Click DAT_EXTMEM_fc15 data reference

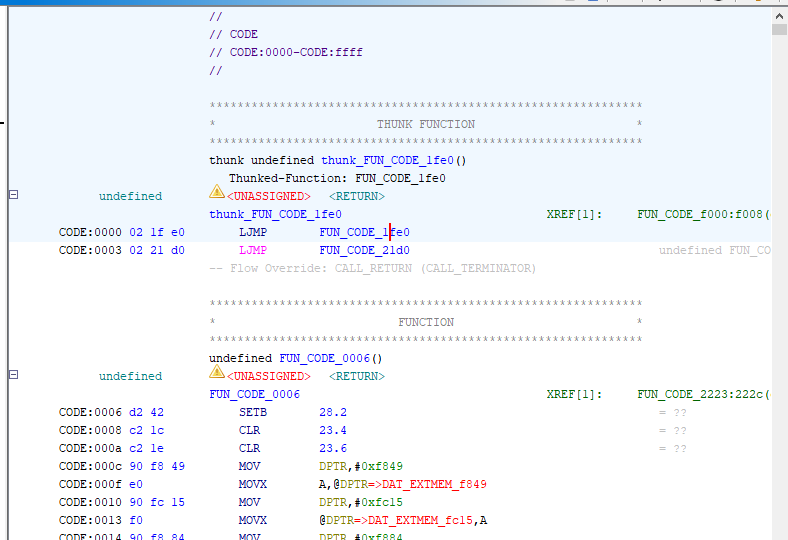point(420,521)
